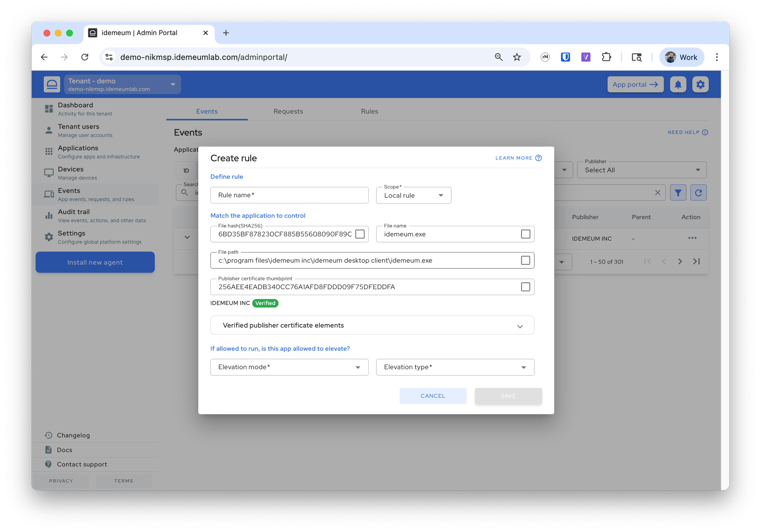Click the Save button
Screen dimensions: 761x532
[x=508, y=396]
